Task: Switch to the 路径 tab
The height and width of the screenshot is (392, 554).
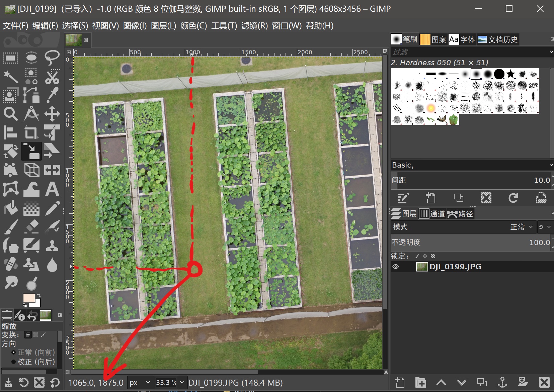Action: 460,214
